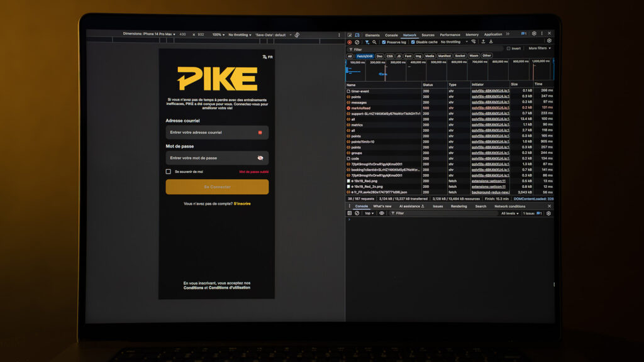Switch language with the FR icon

[x=267, y=57]
